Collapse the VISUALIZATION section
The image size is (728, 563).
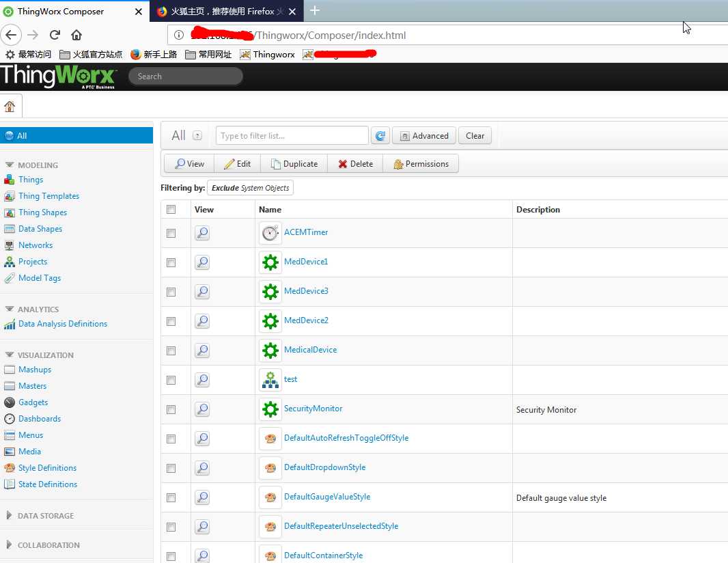pyautogui.click(x=10, y=355)
